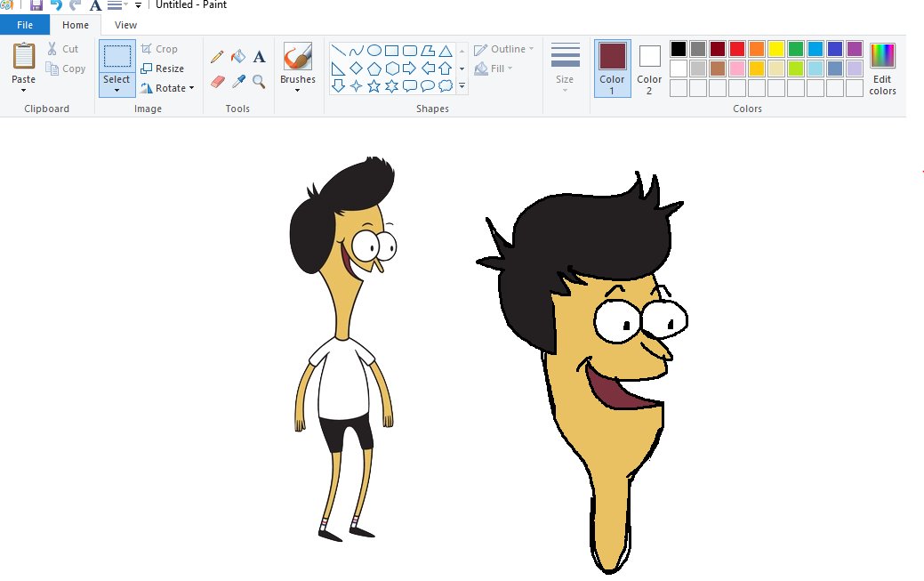924x581 pixels.
Task: Pick the purple color swatch
Action: [855, 49]
